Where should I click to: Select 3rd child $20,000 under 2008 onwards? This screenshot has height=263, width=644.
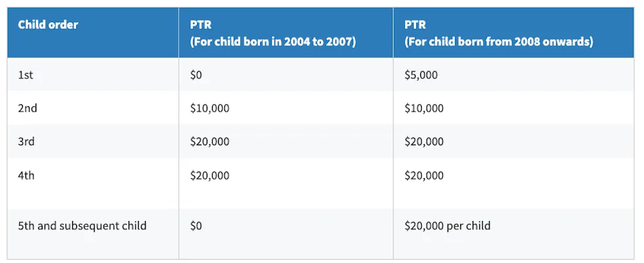click(424, 141)
